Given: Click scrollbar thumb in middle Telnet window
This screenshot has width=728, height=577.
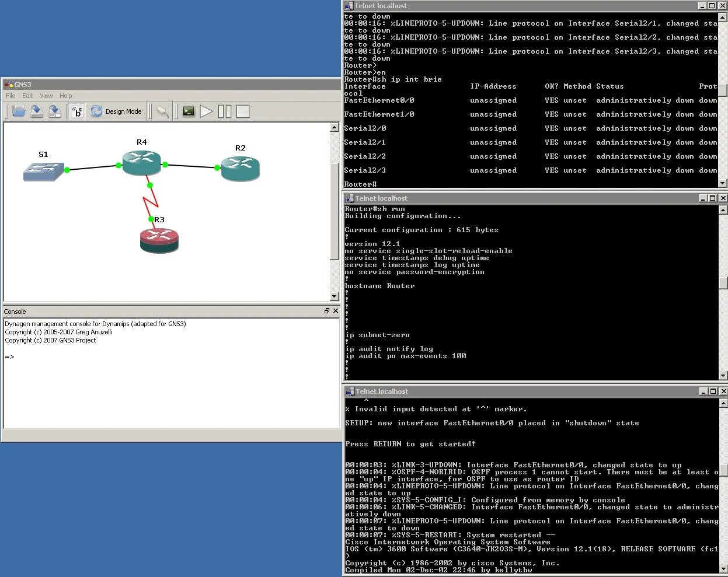Looking at the screenshot, I should click(x=723, y=283).
